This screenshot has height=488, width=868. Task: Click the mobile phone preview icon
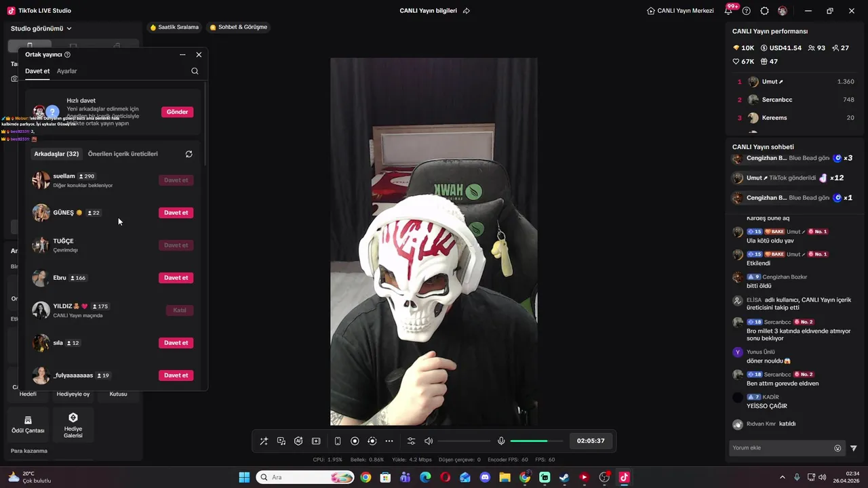338,441
